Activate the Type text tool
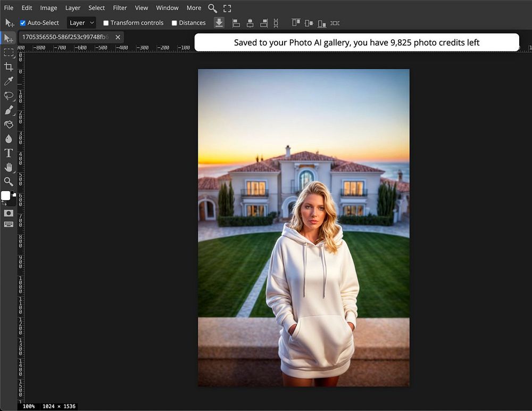532x411 pixels. [9, 153]
